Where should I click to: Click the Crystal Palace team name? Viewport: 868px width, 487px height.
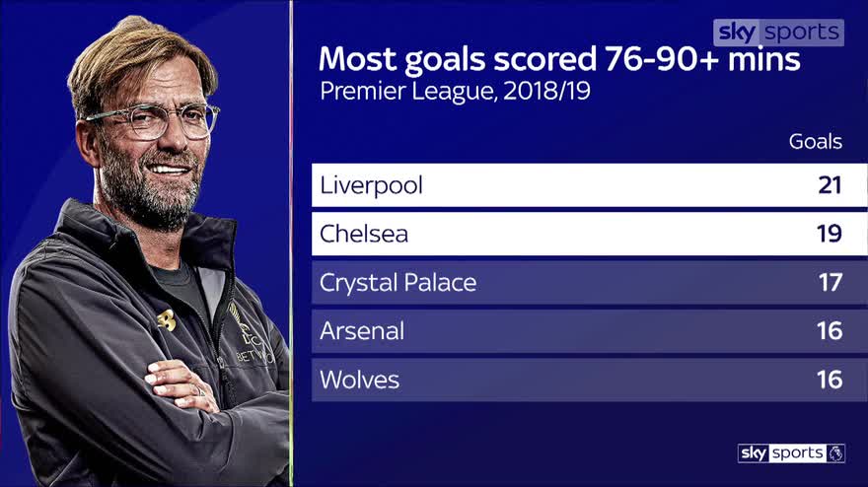(x=398, y=283)
